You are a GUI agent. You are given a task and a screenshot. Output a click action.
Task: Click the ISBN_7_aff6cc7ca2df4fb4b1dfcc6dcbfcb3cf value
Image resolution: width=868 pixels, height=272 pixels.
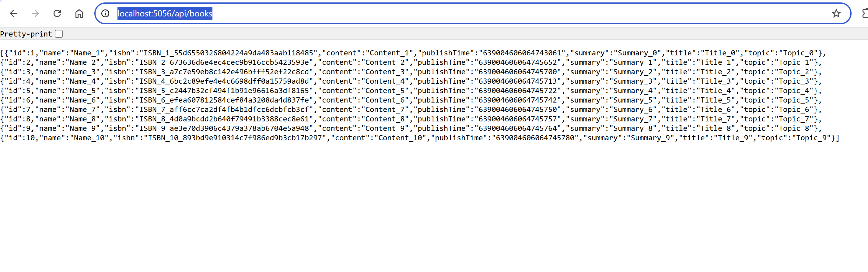(224, 110)
